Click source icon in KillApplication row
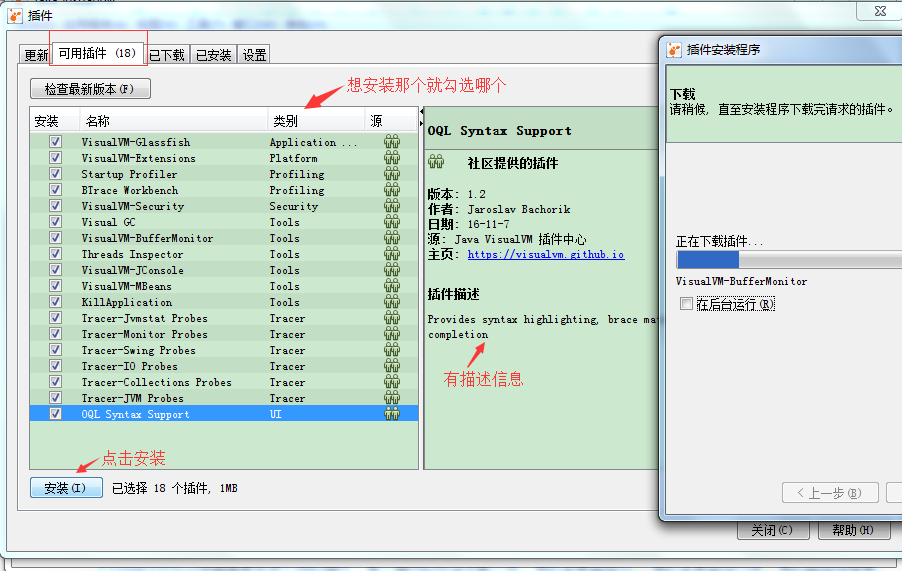This screenshot has width=902, height=571. point(392,302)
